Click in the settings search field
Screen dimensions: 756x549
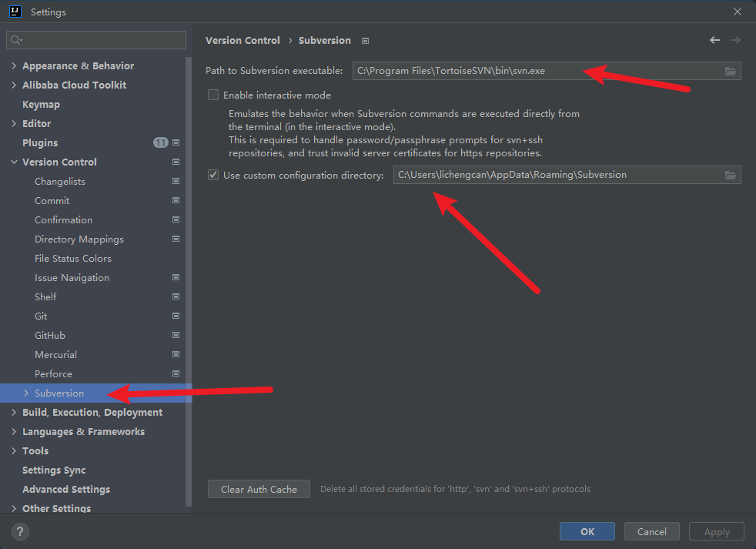coord(96,40)
